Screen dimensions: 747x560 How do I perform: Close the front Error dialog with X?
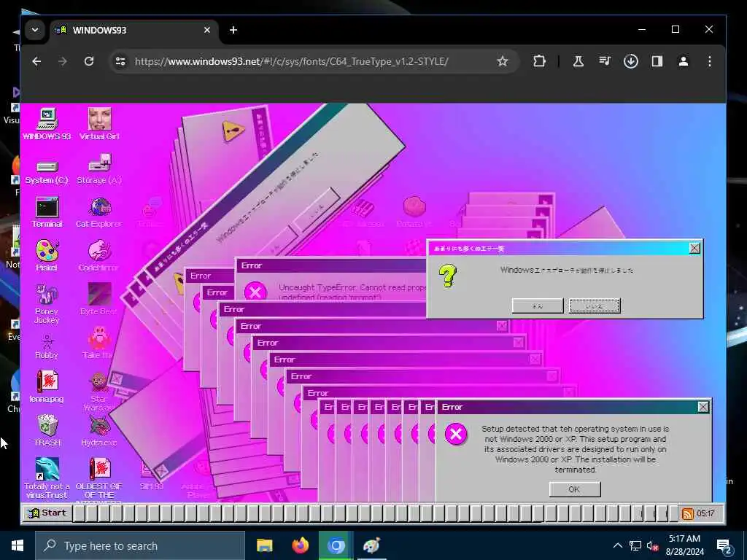point(703,407)
